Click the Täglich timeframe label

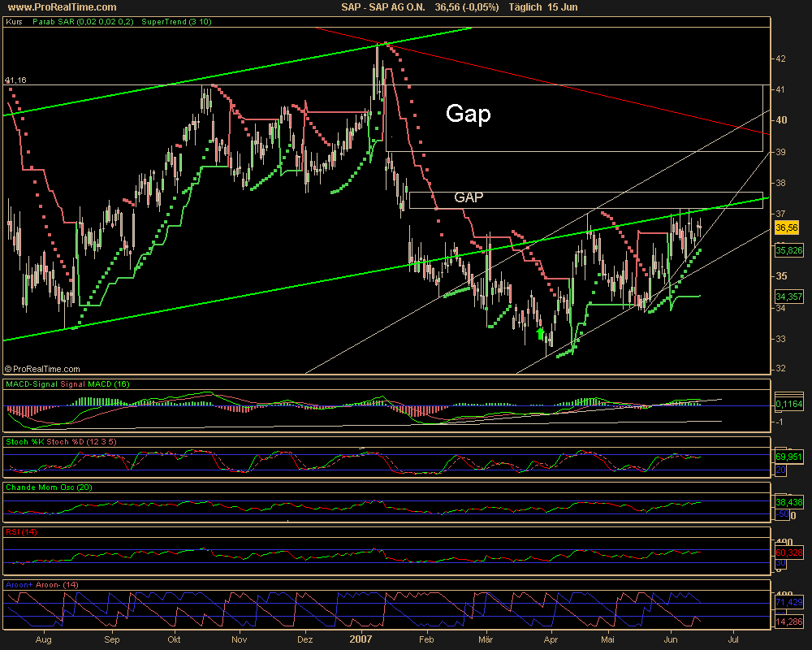tap(525, 7)
